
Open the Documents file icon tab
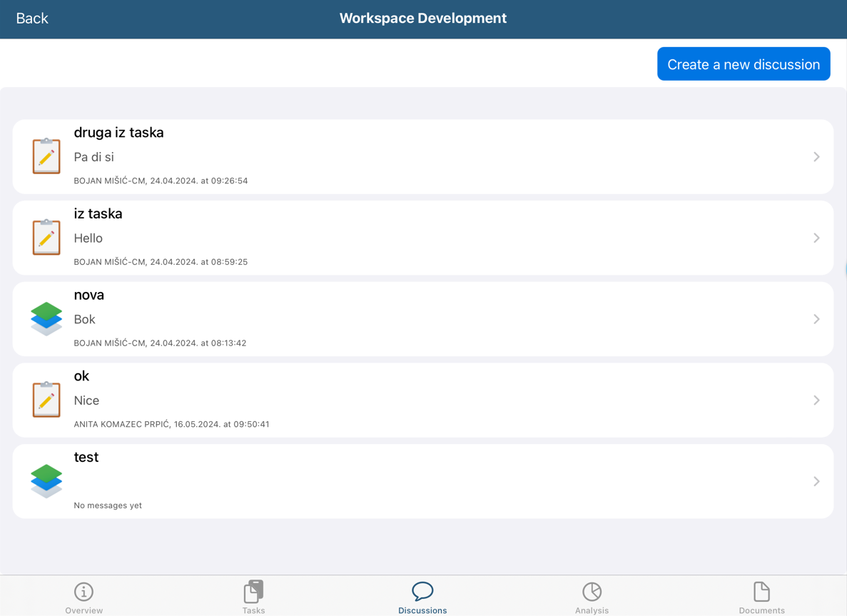[x=761, y=597]
